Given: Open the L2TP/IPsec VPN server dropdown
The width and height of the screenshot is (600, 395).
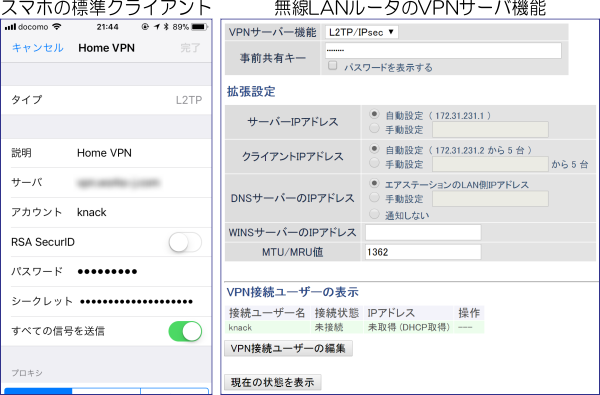Looking at the screenshot, I should 362,32.
